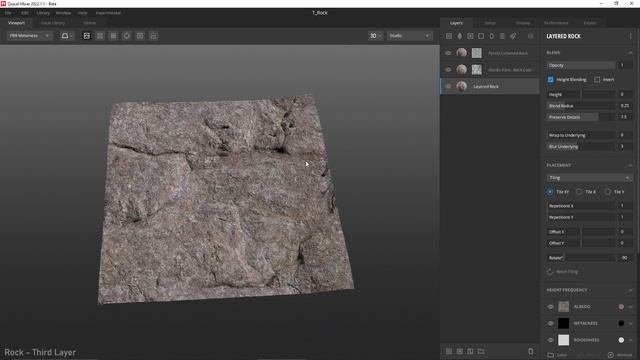Collapse the Placement section
The width and height of the screenshot is (640, 360).
(631, 165)
